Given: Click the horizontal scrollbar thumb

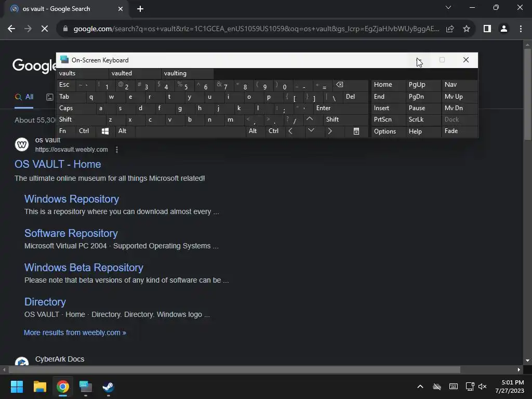Looking at the screenshot, I should (234, 369).
